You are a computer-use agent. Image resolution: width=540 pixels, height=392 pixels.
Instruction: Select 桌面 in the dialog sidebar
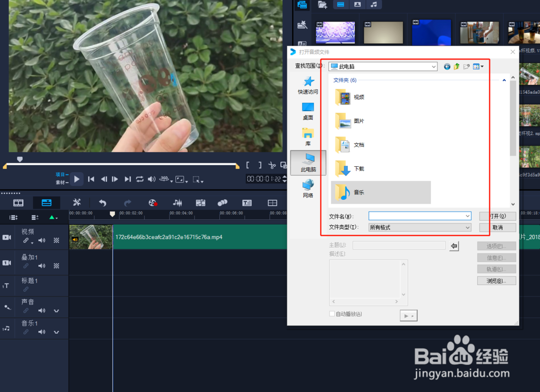pos(308,111)
